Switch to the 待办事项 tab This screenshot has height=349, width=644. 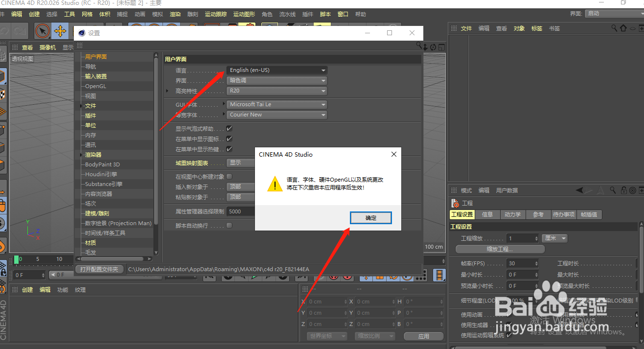click(x=564, y=214)
